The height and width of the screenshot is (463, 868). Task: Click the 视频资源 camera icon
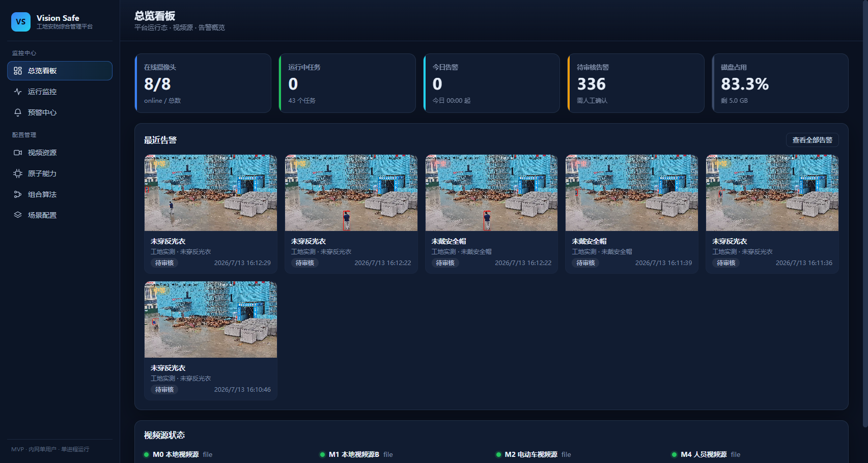pos(18,153)
